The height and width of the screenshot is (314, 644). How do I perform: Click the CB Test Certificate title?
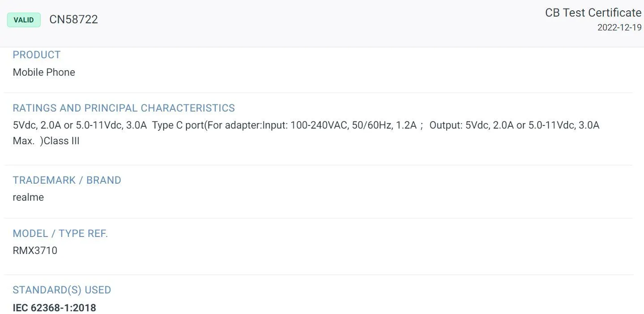[x=593, y=13]
